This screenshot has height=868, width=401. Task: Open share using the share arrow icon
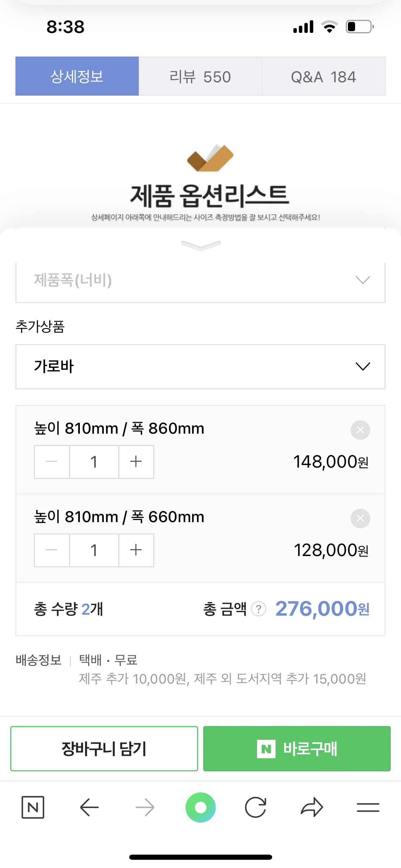tap(312, 807)
